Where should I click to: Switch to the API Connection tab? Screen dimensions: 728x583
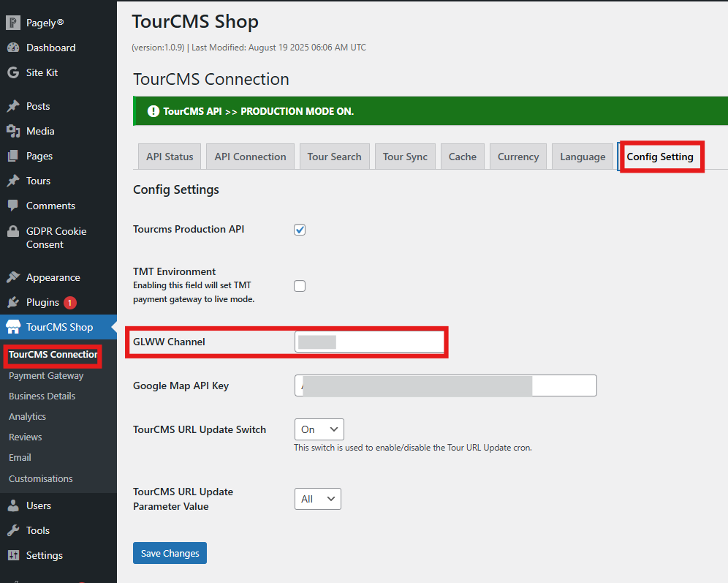(x=250, y=157)
